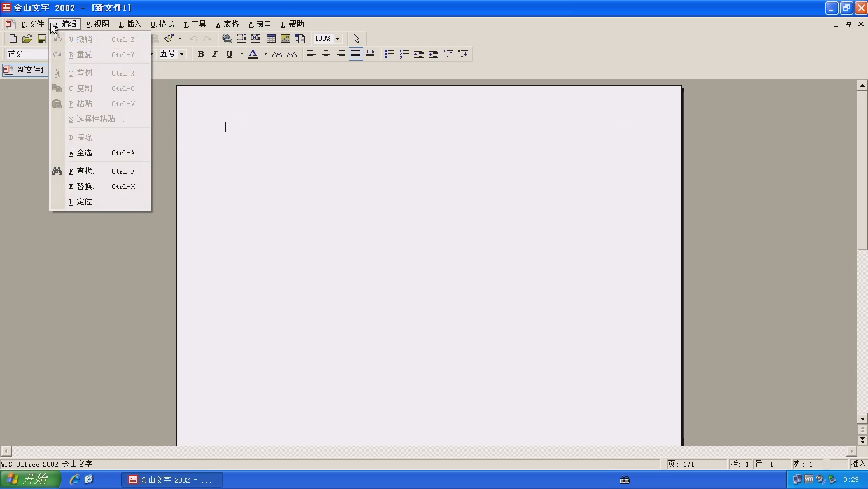The width and height of the screenshot is (868, 489).
Task: Open the zoom percentage dropdown
Action: point(337,39)
